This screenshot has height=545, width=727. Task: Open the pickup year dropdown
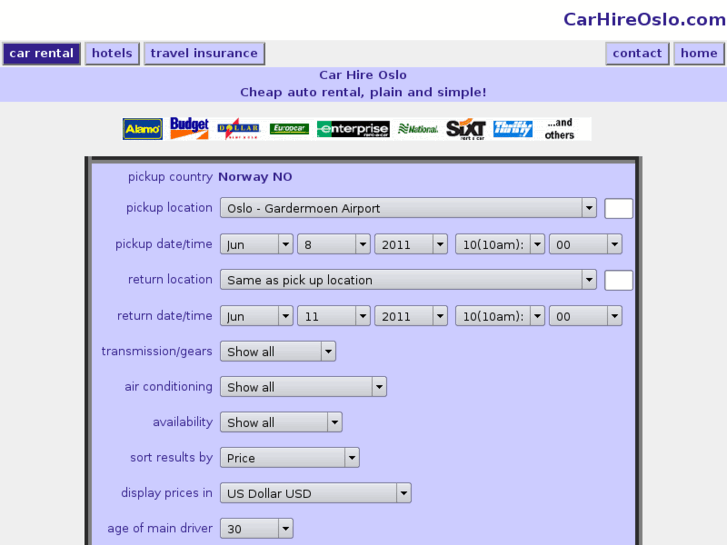click(x=411, y=244)
